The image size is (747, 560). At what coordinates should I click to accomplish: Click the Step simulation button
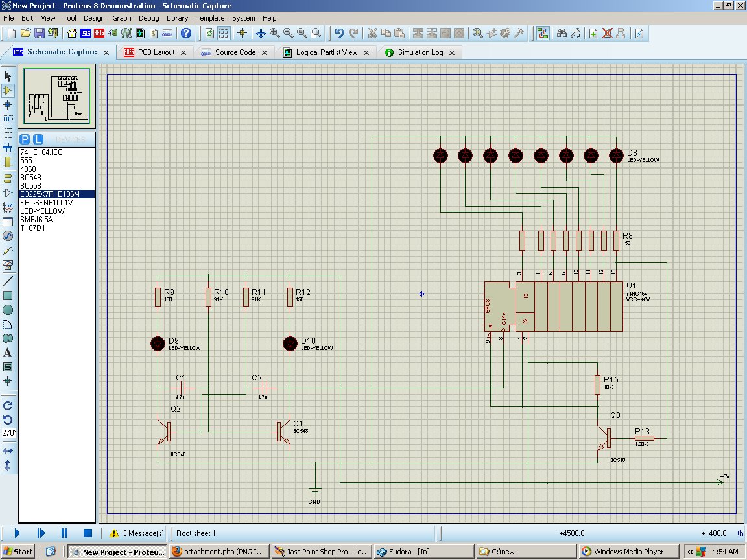coord(41,533)
